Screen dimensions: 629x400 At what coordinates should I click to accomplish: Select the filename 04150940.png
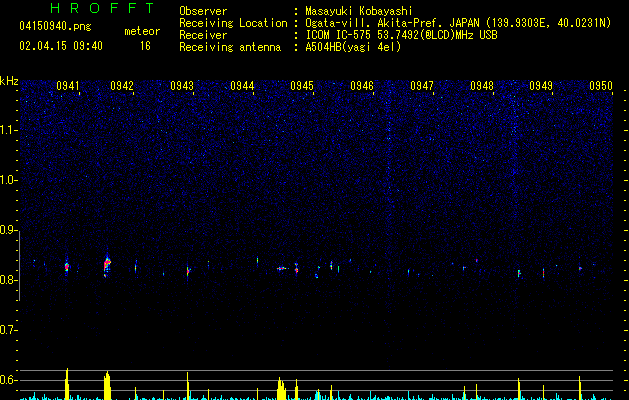tap(55, 27)
